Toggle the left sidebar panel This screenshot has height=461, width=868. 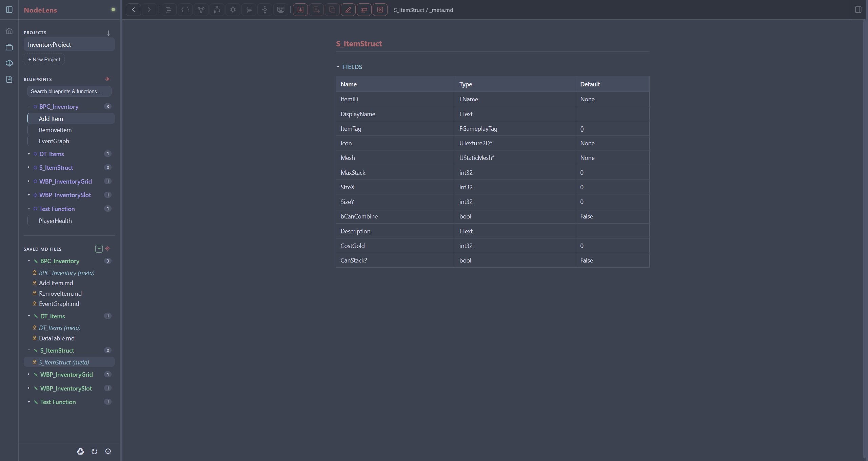9,10
